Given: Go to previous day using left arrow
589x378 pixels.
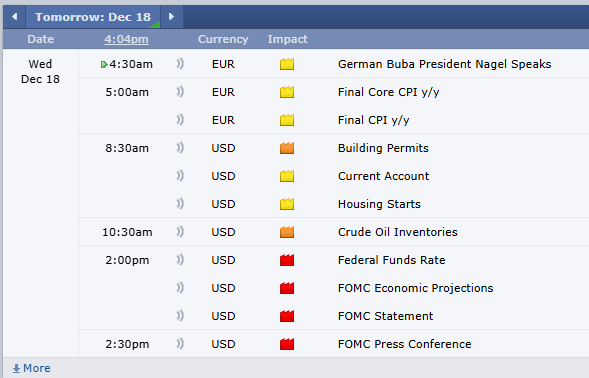Looking at the screenshot, I should coord(15,17).
